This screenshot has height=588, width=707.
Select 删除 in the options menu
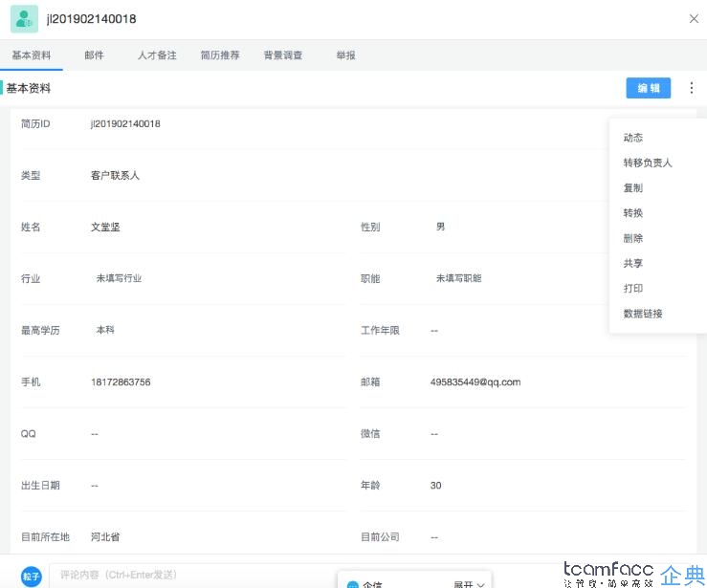633,238
